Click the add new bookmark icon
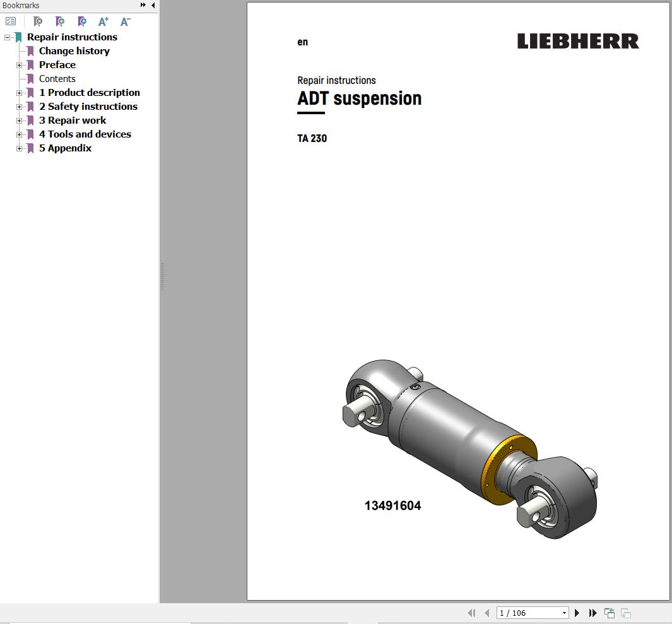This screenshot has width=672, height=624. (60, 21)
